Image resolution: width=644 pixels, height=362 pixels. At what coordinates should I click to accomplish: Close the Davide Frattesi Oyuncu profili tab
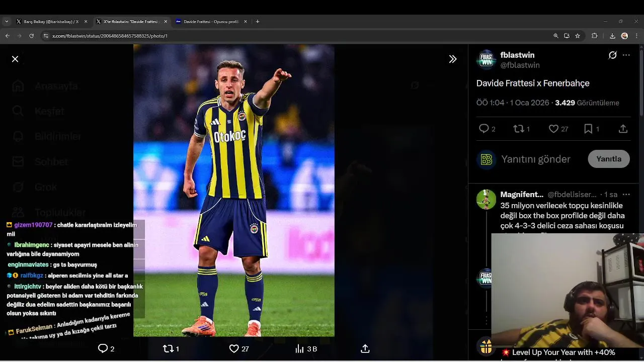[x=246, y=22]
